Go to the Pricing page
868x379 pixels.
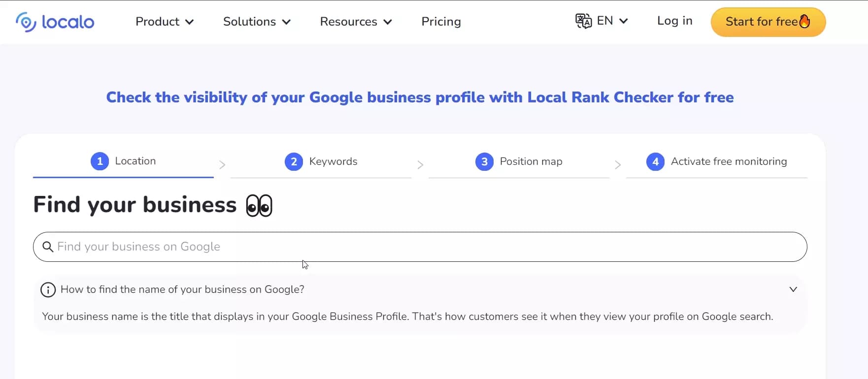click(441, 22)
